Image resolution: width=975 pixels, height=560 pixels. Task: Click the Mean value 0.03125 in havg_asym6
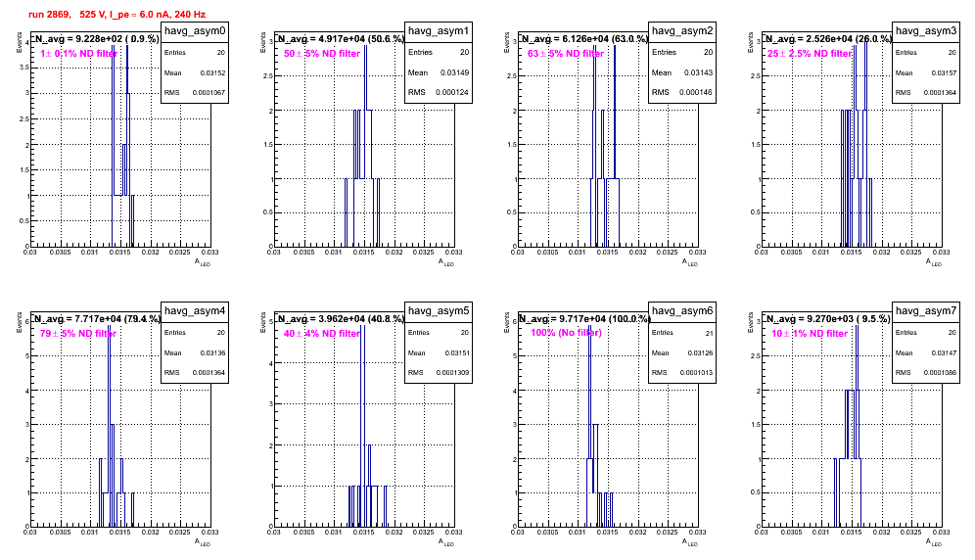click(x=700, y=352)
